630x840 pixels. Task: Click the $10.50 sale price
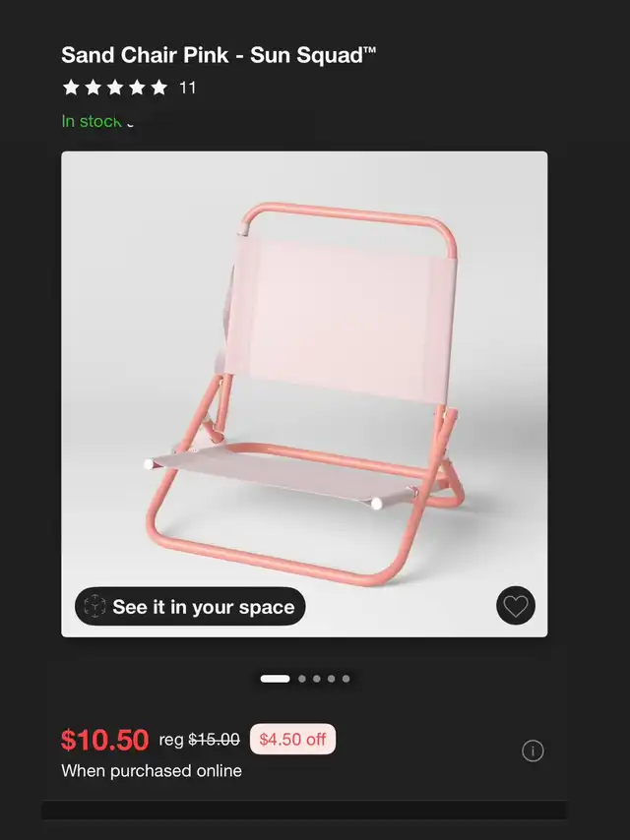104,740
